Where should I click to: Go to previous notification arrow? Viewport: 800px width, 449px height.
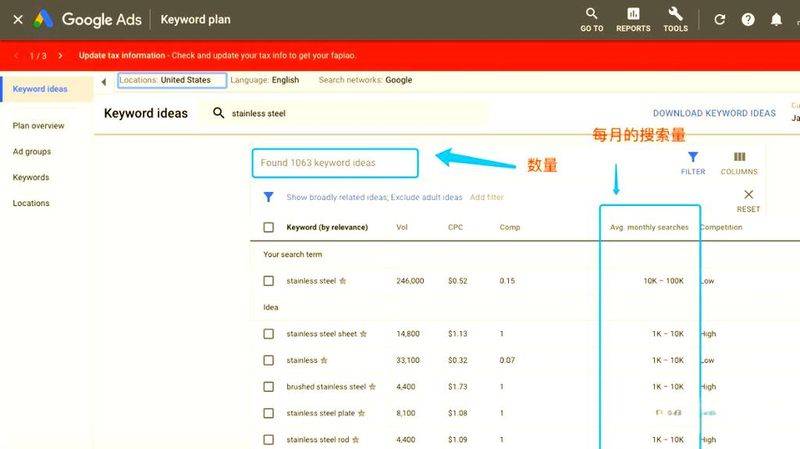[16, 56]
